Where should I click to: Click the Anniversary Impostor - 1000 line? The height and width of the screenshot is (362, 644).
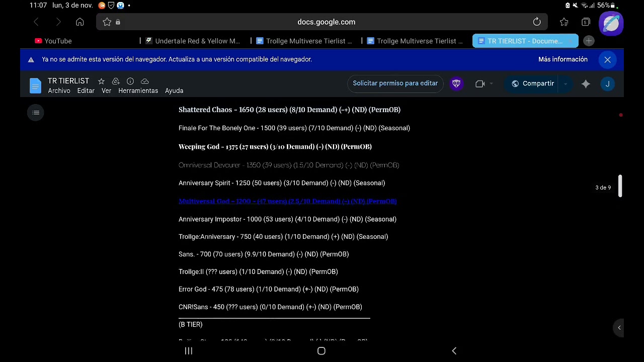pos(287,219)
